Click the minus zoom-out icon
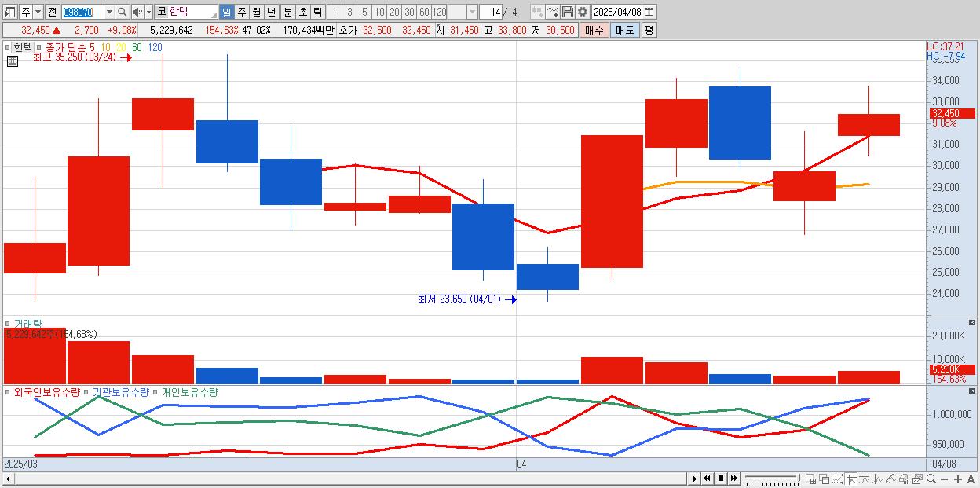The image size is (980, 488). click(x=945, y=479)
